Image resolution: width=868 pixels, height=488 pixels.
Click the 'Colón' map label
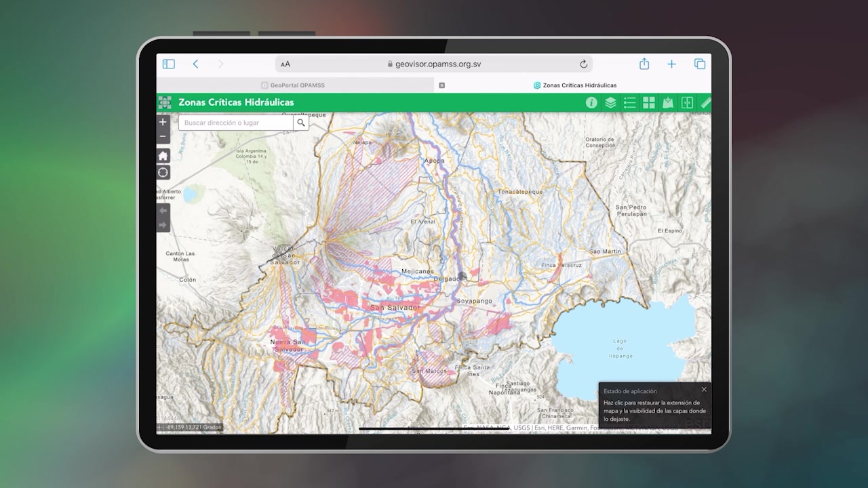pyautogui.click(x=187, y=280)
